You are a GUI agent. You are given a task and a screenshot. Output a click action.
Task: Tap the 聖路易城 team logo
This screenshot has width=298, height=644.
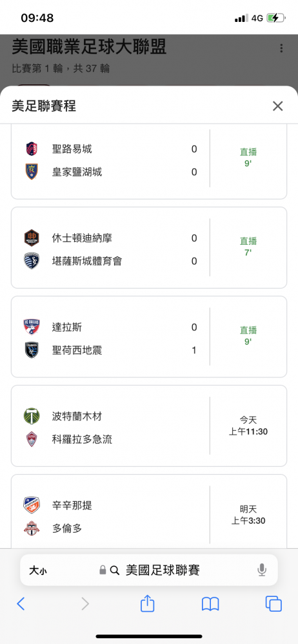pyautogui.click(x=32, y=149)
